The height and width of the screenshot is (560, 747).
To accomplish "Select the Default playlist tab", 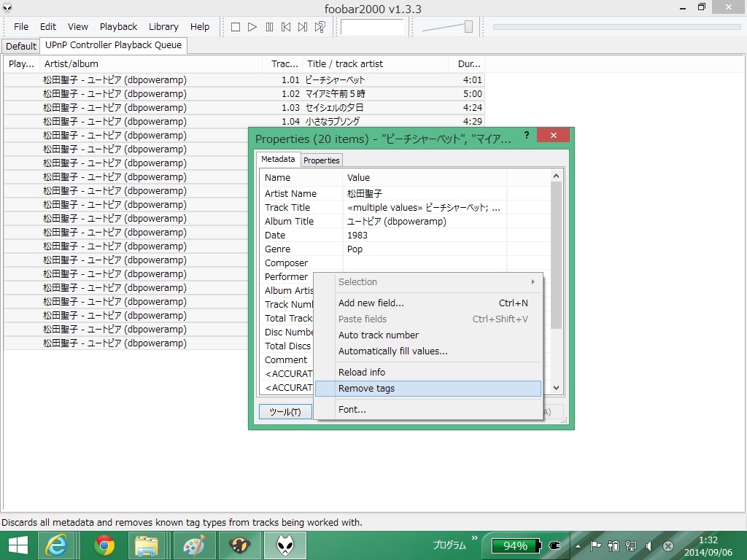I will [21, 46].
